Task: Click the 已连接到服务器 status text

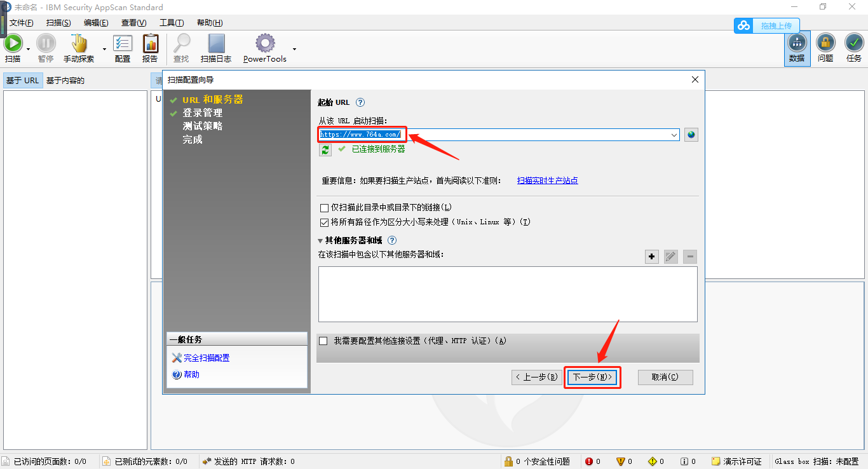Action: coord(379,149)
